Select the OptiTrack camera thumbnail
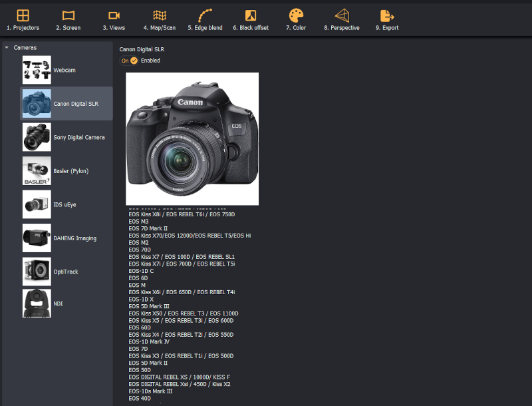 point(37,272)
